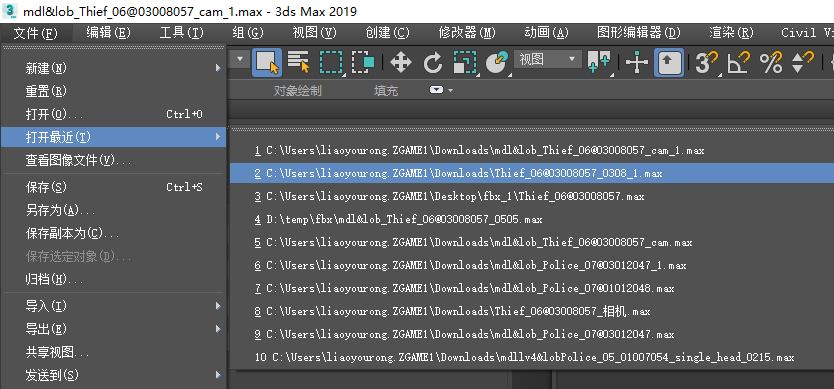Toggle the Percent Snap icon
The image size is (834, 389).
[x=771, y=62]
